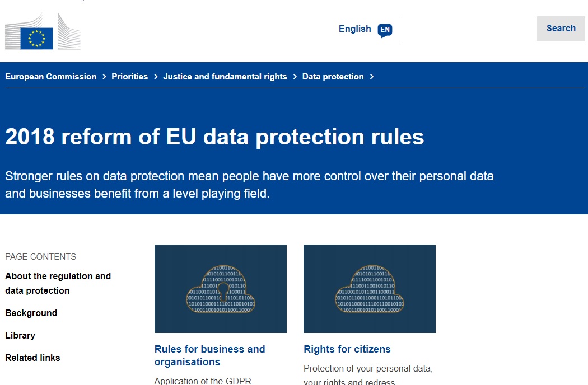Click inside the search text field

tap(470, 29)
